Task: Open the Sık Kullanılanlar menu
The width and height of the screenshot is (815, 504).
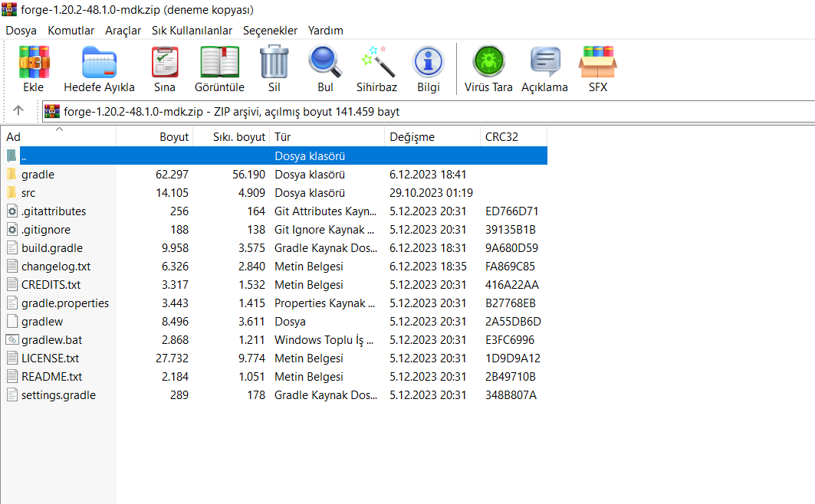Action: [x=192, y=31]
